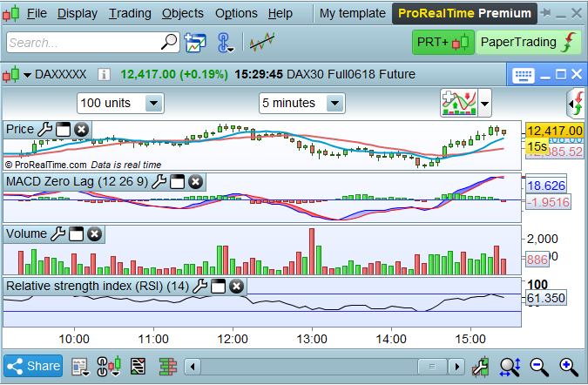Open Volume panel settings wrench

click(57, 234)
